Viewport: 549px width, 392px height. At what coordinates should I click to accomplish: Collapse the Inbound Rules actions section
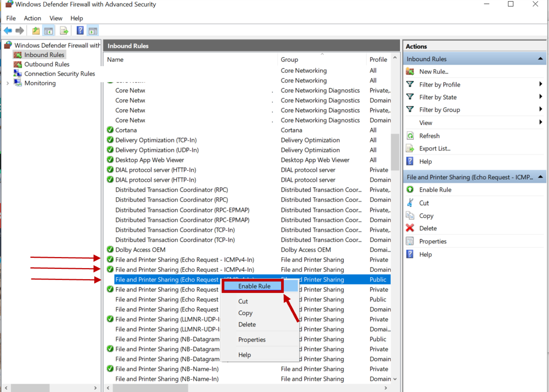[x=540, y=58]
